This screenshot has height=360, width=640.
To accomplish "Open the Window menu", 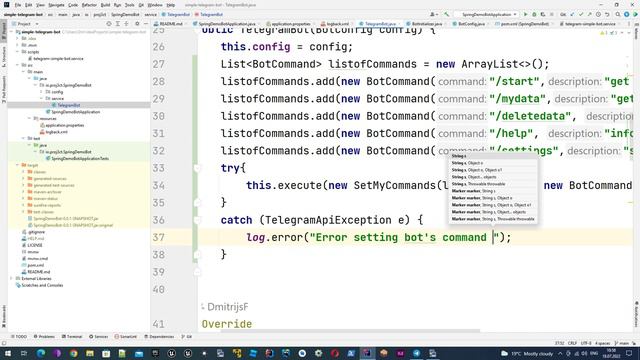I will coord(155,5).
